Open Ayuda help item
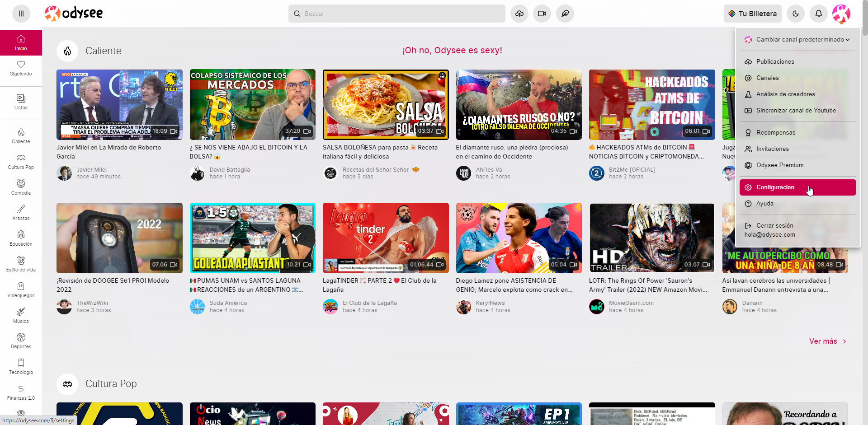 pyautogui.click(x=797, y=204)
